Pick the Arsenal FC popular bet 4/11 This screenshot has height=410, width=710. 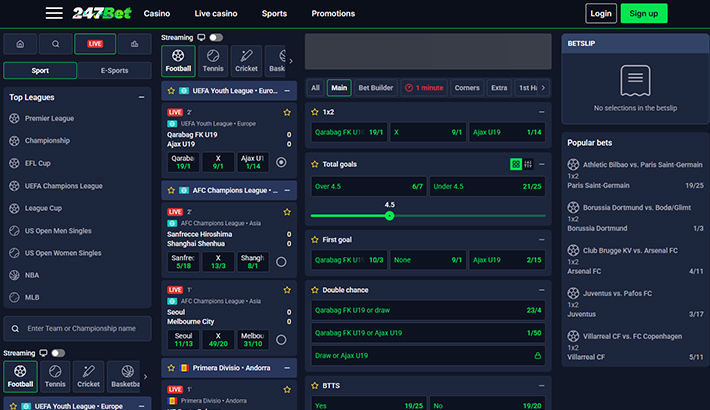click(x=635, y=271)
